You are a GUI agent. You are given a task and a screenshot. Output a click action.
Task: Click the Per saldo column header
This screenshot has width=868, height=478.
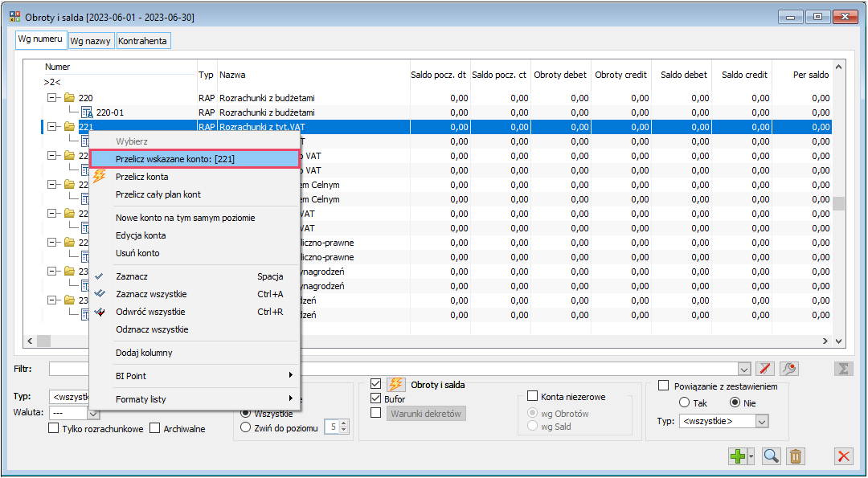pyautogui.click(x=803, y=76)
